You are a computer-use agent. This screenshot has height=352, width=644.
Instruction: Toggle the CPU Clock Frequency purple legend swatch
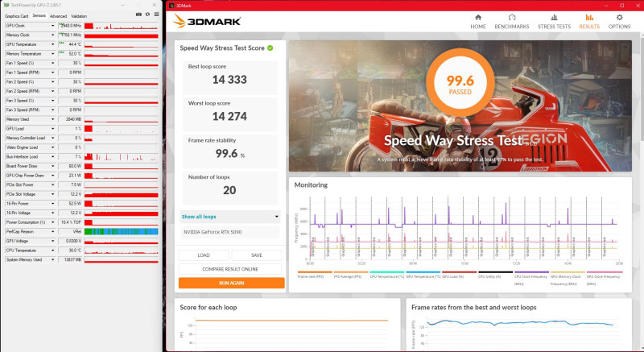click(531, 272)
